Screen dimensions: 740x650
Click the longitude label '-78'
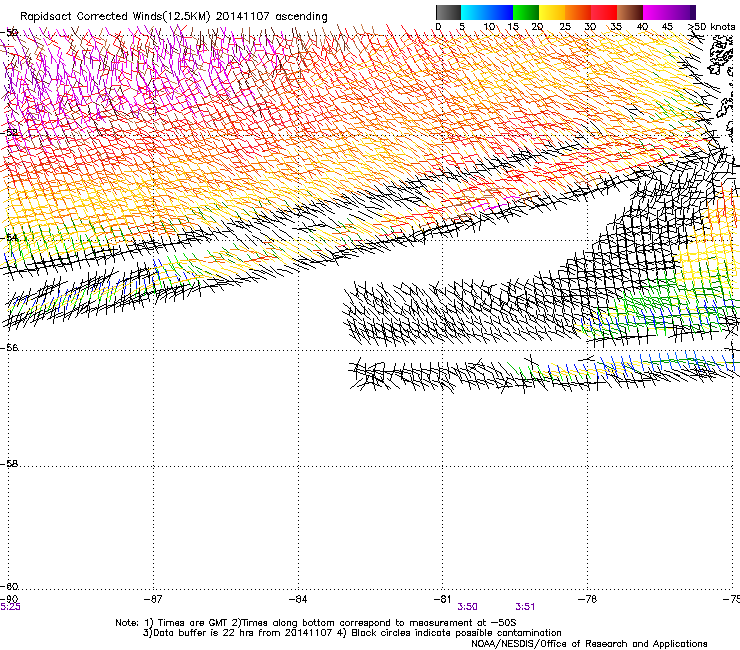pyautogui.click(x=587, y=599)
